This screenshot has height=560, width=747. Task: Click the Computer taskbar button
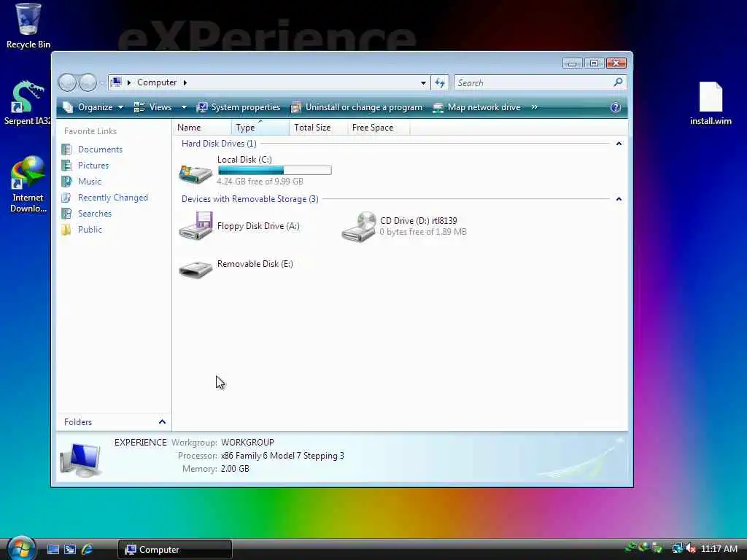175,550
